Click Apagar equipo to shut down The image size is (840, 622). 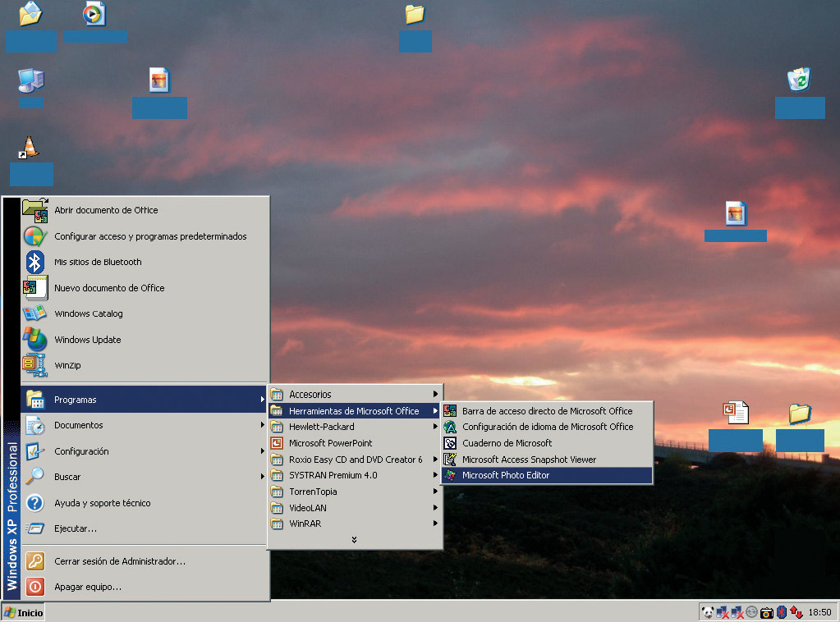tap(88, 587)
